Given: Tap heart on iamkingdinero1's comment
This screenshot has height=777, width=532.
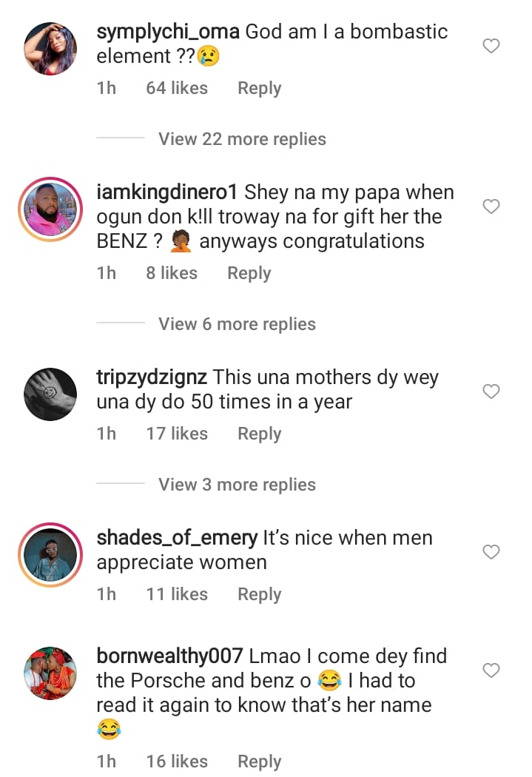Looking at the screenshot, I should [x=491, y=206].
